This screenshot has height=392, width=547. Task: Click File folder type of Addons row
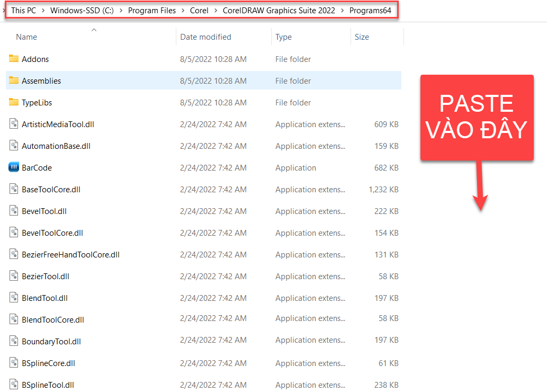point(293,59)
